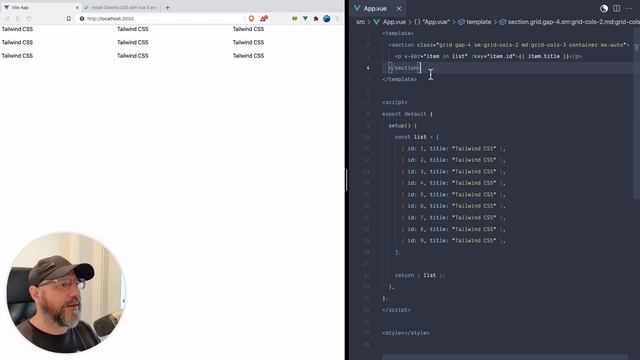Screen dimensions: 640x360
Task: Click the src breadcrumb
Action: click(360, 22)
